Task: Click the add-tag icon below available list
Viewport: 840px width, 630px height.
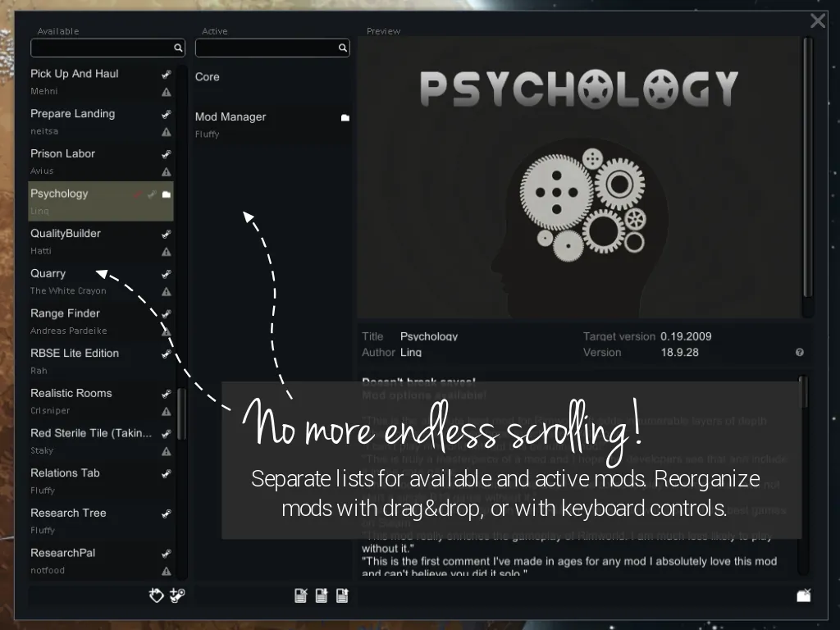Action: (157, 596)
